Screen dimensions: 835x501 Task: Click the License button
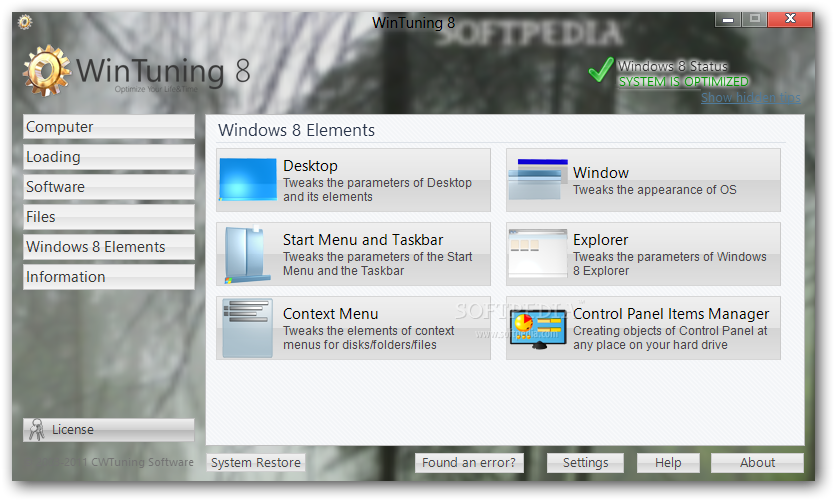(x=109, y=430)
